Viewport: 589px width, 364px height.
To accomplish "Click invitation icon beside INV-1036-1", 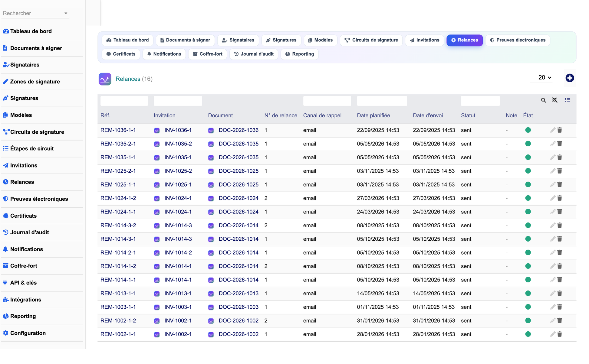I will tap(157, 130).
